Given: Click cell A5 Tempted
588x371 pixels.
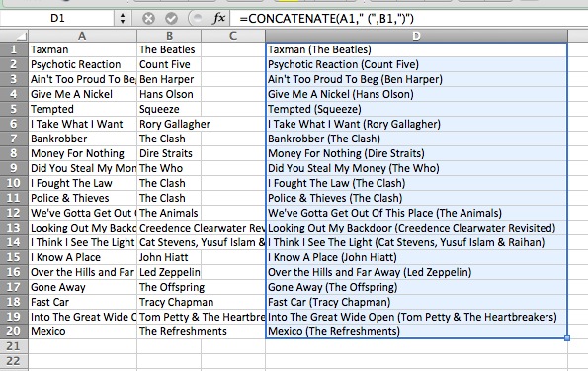Looking at the screenshot, I should tap(82, 109).
